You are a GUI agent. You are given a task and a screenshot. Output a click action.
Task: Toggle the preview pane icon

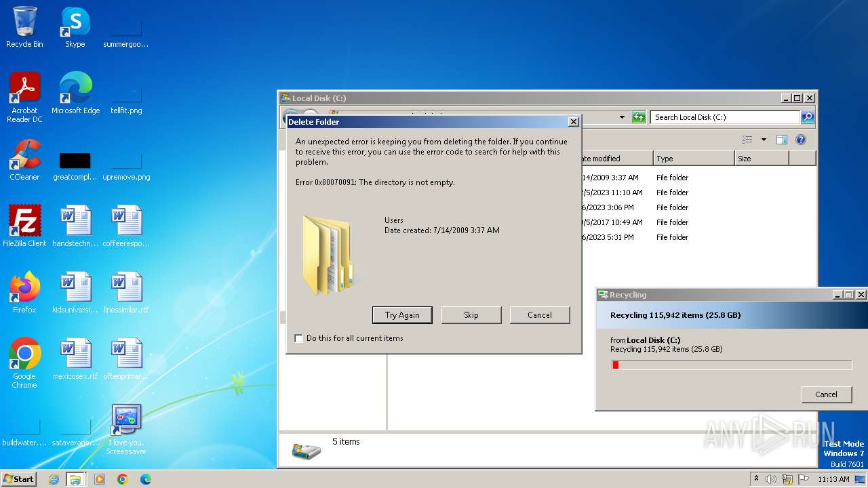tap(781, 140)
